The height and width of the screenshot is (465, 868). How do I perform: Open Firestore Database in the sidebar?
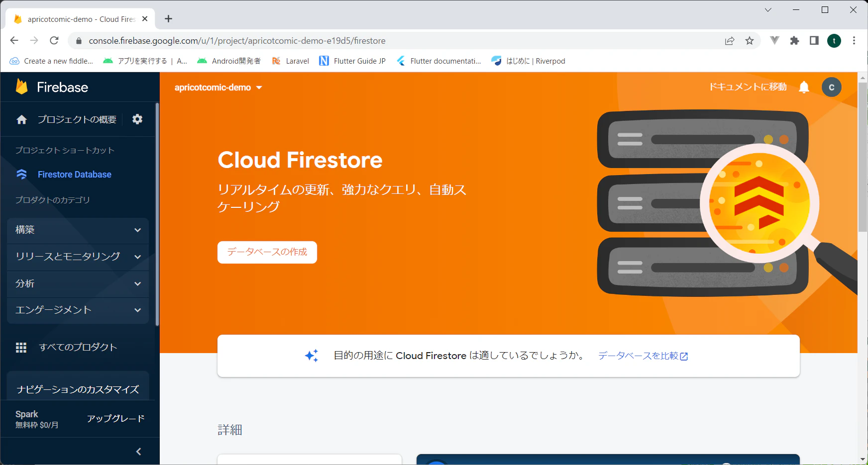75,175
